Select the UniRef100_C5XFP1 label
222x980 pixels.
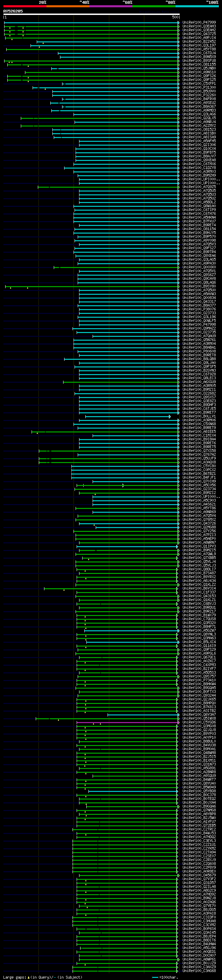(x=199, y=84)
